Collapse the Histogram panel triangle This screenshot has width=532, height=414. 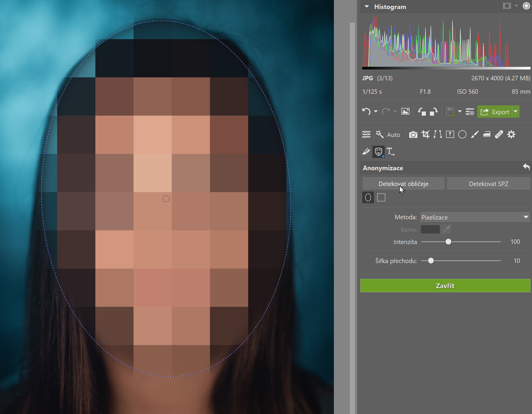(367, 6)
